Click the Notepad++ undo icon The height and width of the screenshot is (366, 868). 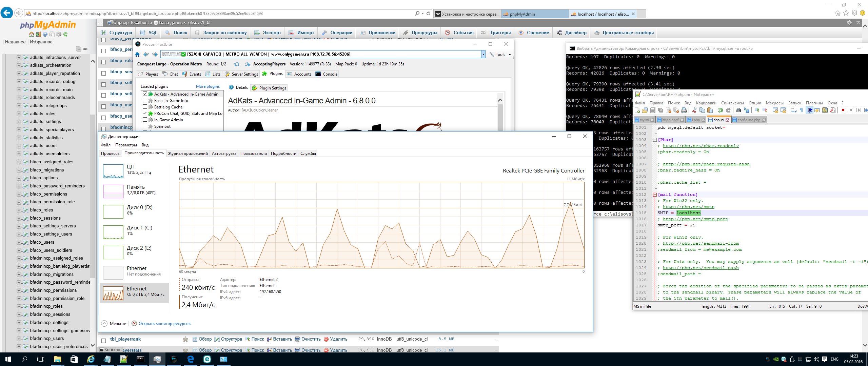tap(720, 110)
